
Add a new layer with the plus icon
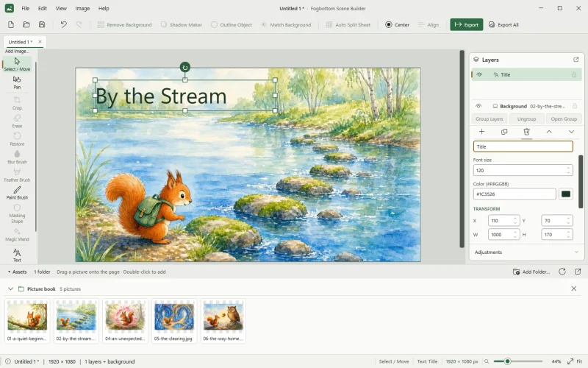point(482,132)
